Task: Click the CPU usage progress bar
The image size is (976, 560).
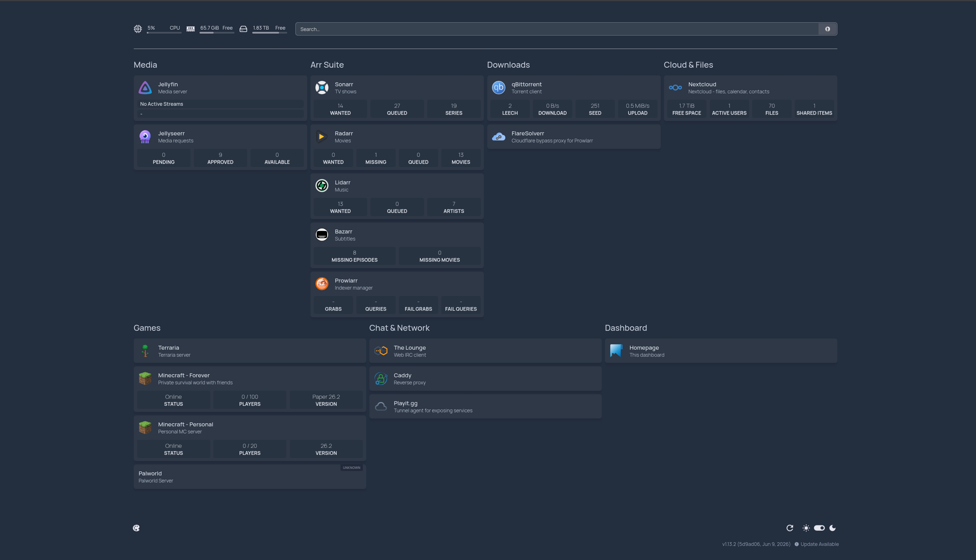Action: point(164,33)
